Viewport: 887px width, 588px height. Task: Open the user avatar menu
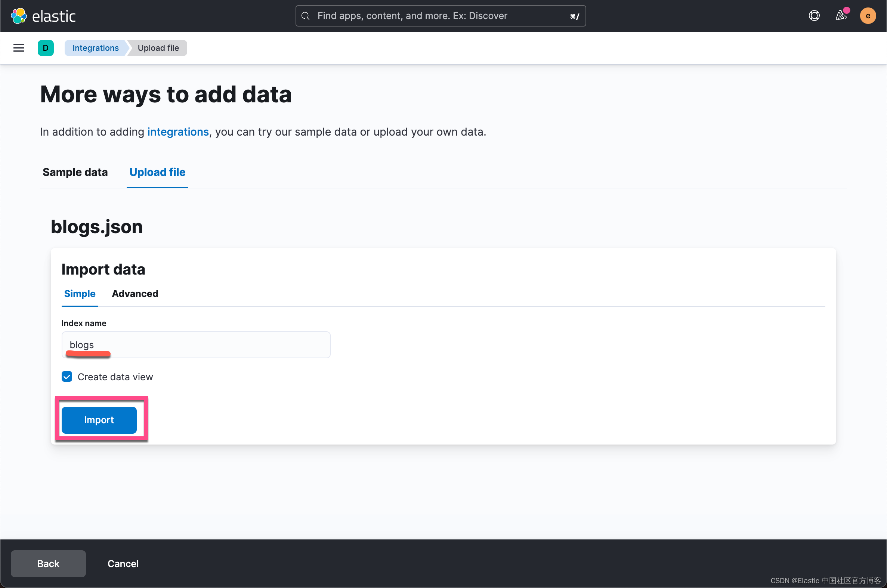tap(868, 16)
